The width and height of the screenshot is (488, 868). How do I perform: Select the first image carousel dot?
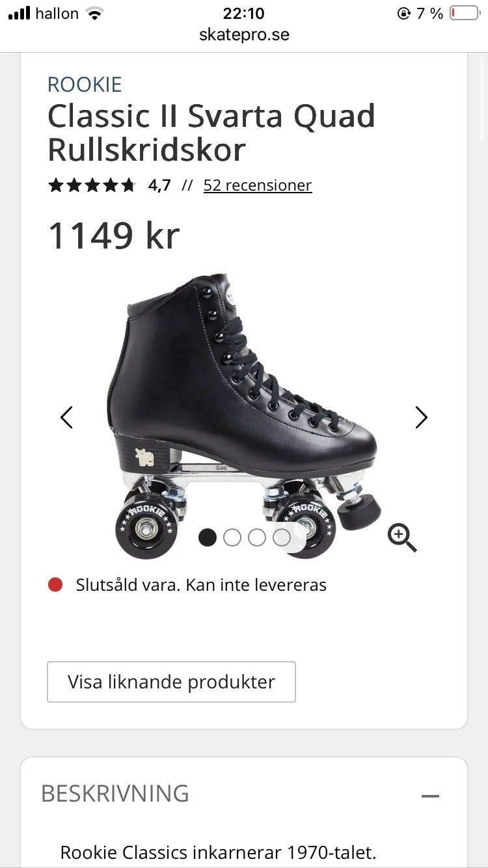click(x=208, y=537)
